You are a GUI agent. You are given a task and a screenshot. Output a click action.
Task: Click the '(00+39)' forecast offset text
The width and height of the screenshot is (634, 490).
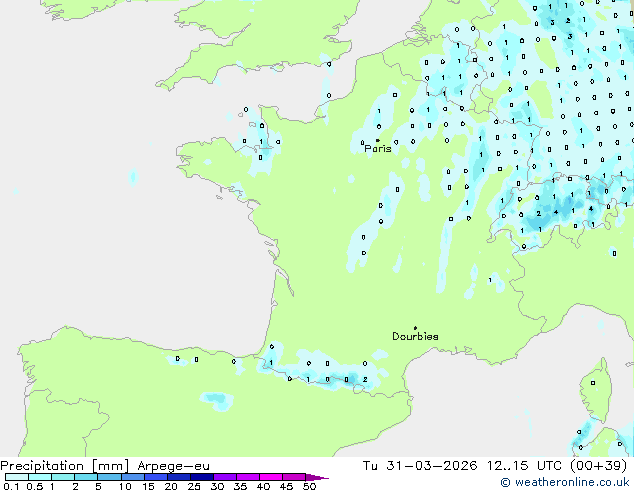click(599, 465)
